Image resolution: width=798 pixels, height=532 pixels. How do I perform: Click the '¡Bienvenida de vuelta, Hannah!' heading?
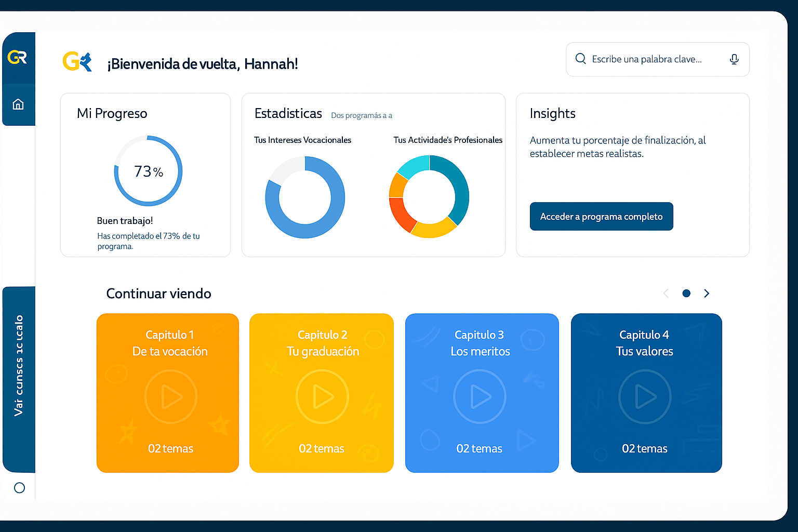[203, 64]
